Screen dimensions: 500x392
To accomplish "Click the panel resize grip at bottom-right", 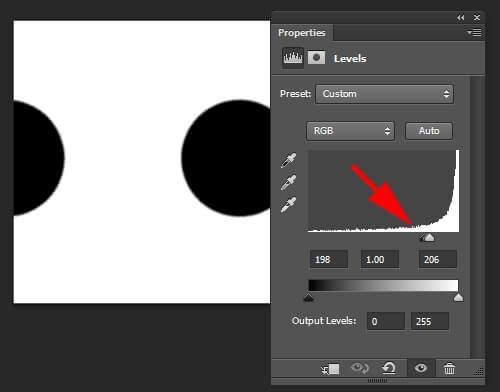I will pos(478,371).
